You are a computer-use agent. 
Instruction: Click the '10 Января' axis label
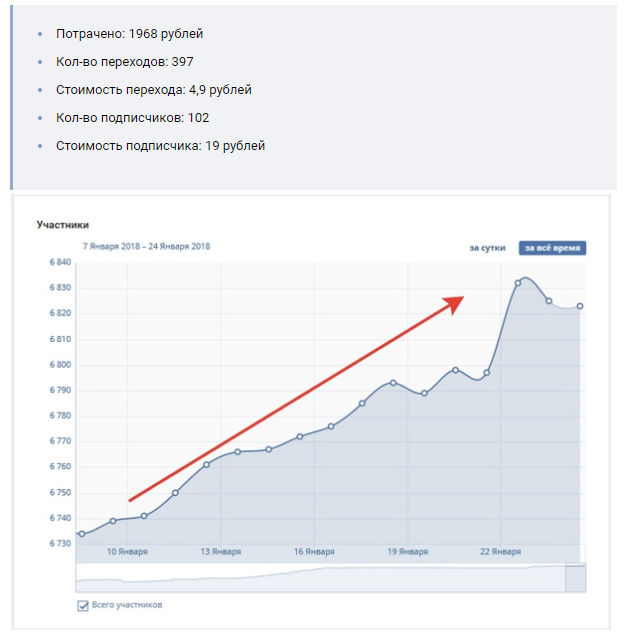coord(128,552)
